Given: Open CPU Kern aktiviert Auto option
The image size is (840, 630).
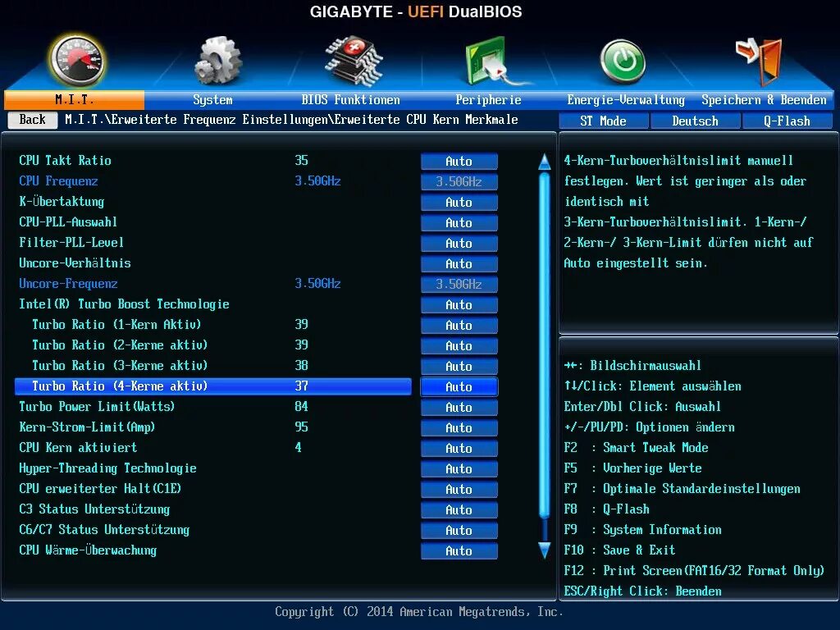Looking at the screenshot, I should [459, 448].
